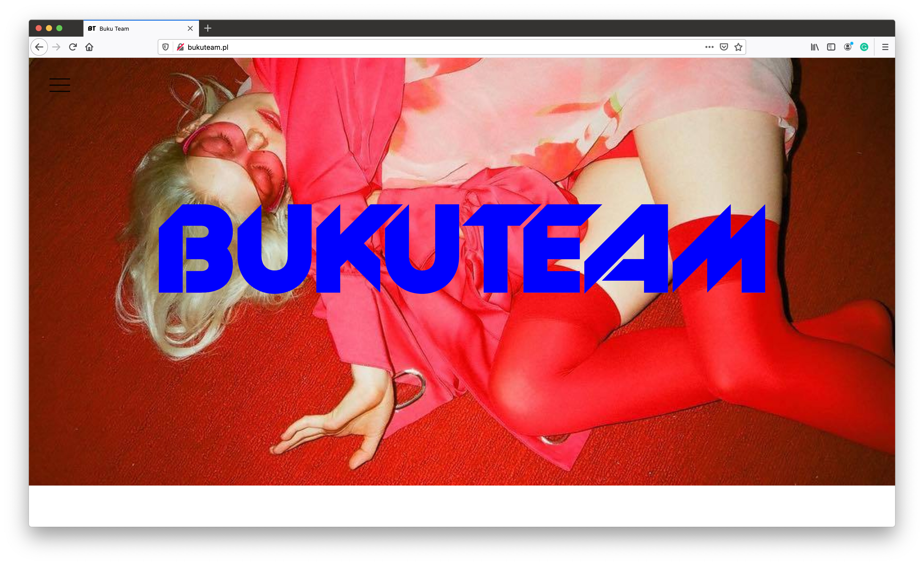Click the bukuteam.pl address bar

click(x=412, y=47)
